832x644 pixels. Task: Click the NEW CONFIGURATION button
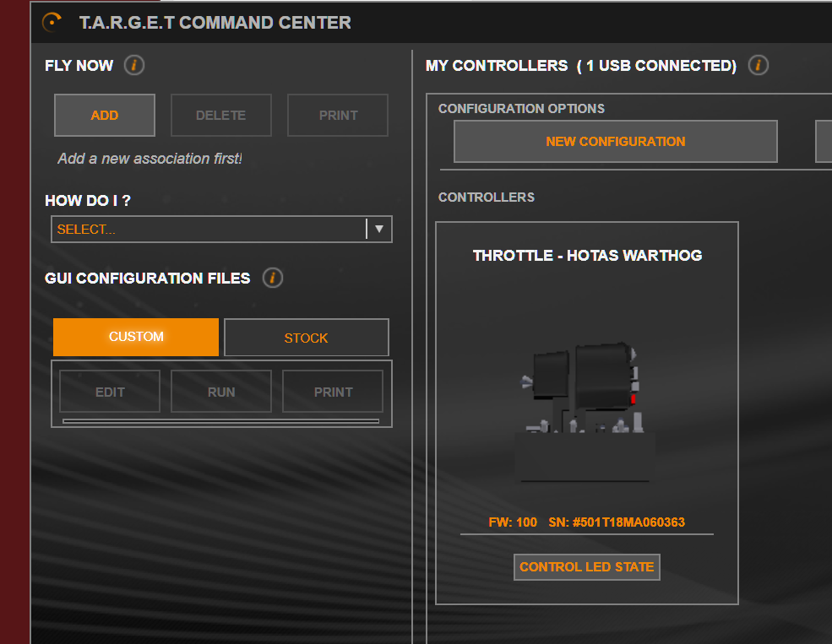[x=616, y=142]
